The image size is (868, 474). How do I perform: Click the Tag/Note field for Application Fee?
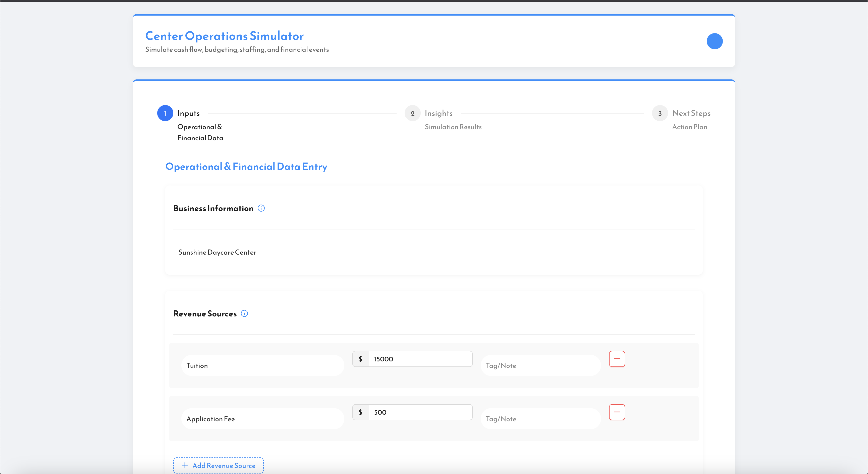tap(540, 419)
